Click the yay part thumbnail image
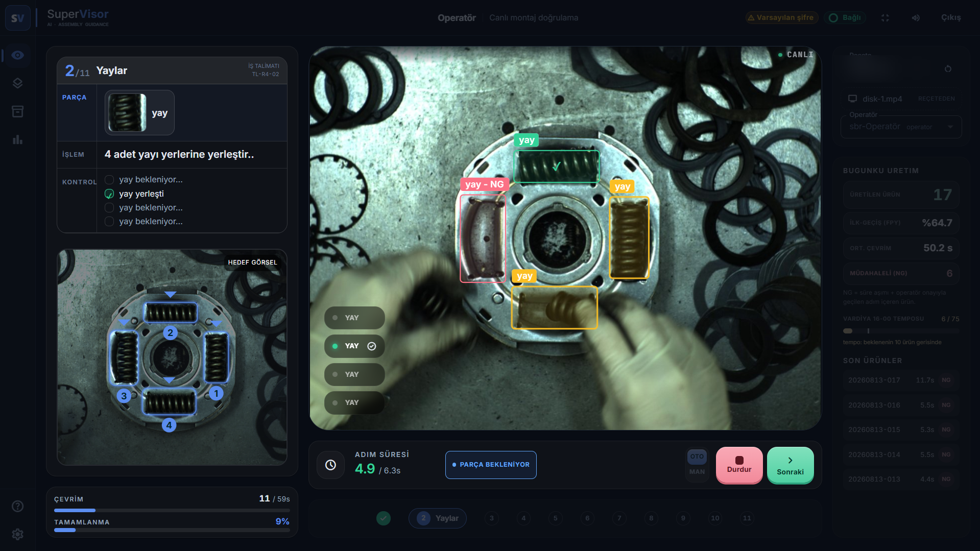980x551 pixels. [127, 113]
